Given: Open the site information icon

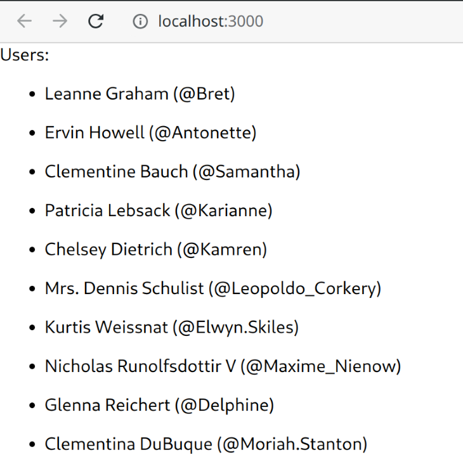Looking at the screenshot, I should tap(140, 22).
